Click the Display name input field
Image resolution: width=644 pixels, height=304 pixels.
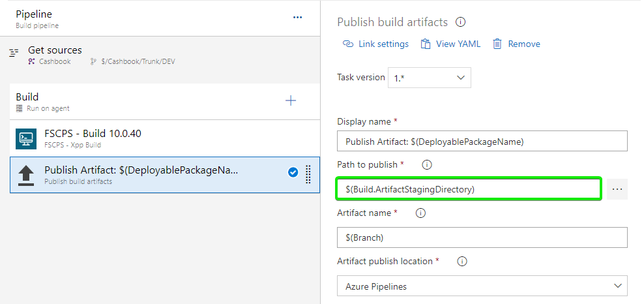click(482, 142)
